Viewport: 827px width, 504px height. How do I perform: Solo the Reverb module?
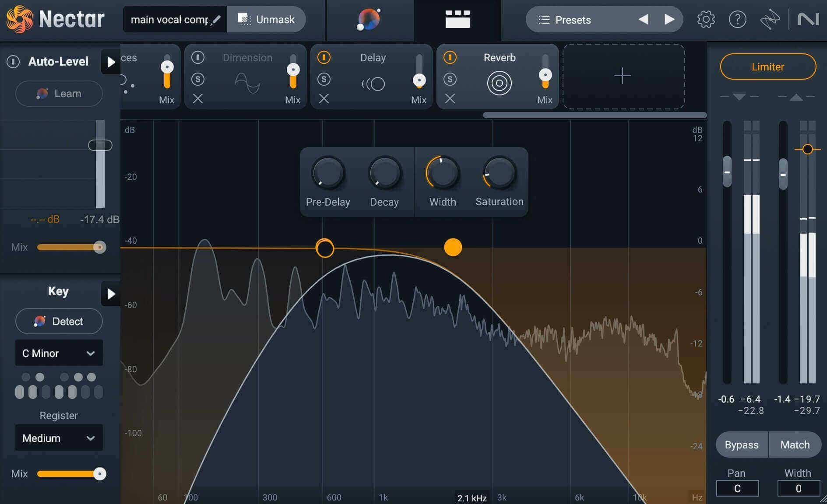click(450, 79)
